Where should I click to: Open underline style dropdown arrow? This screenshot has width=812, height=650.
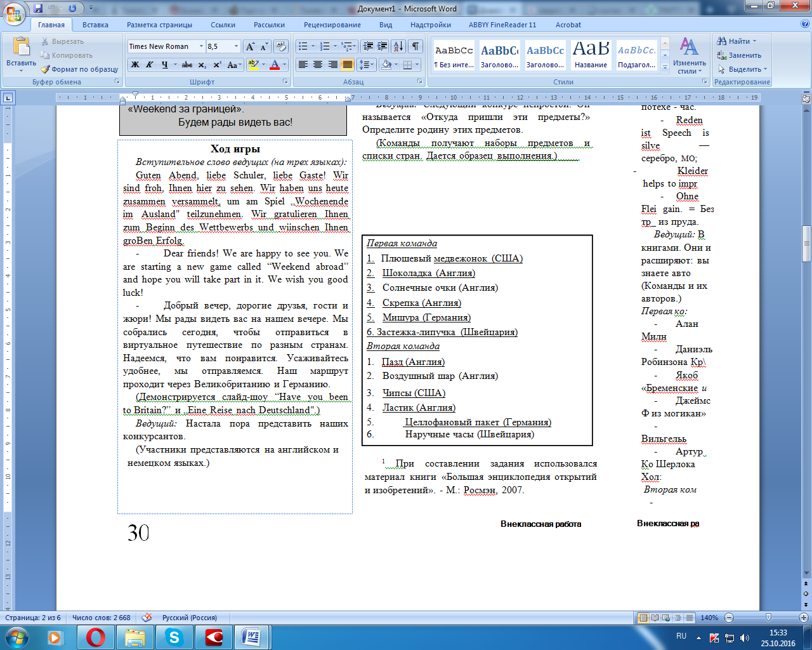click(x=174, y=65)
